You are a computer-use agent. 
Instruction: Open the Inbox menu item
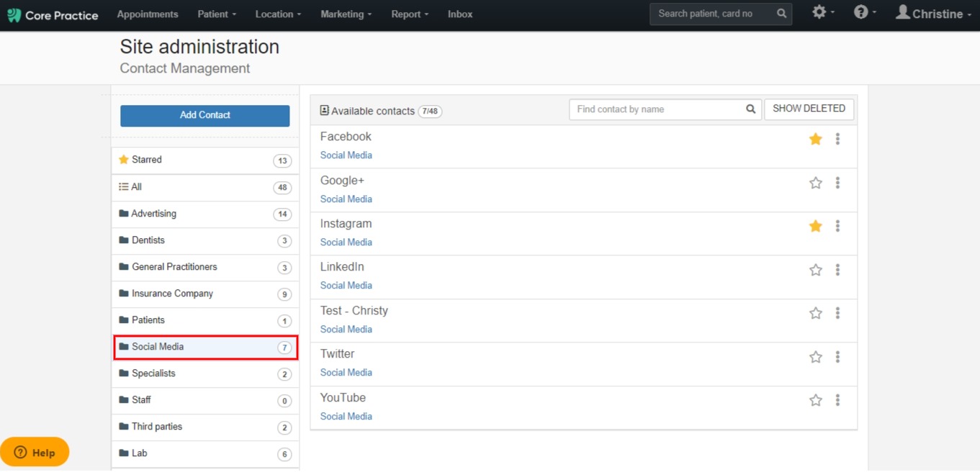point(460,14)
